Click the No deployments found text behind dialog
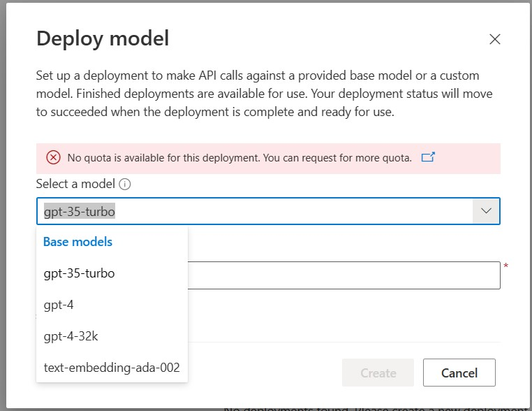532x411 pixels. [x=377, y=408]
